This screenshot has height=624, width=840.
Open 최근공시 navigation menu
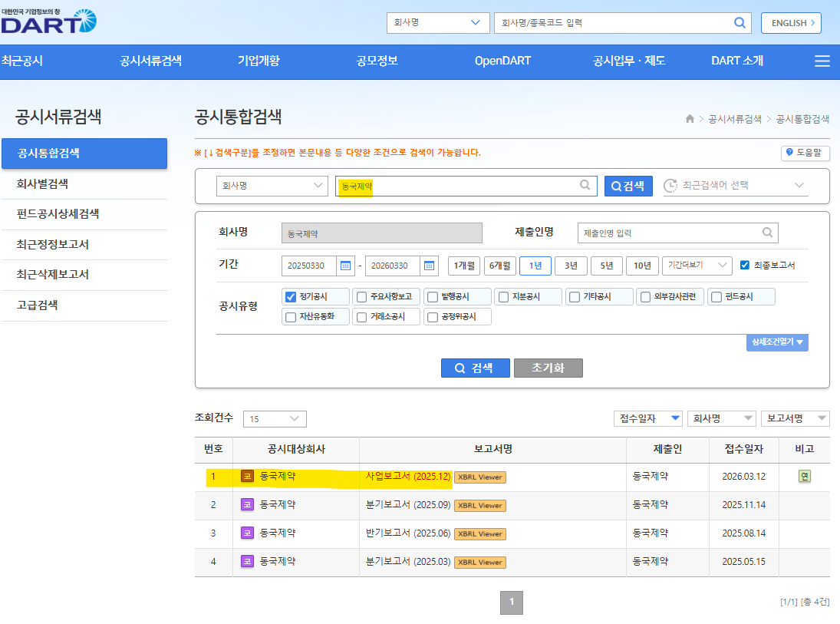[x=22, y=61]
